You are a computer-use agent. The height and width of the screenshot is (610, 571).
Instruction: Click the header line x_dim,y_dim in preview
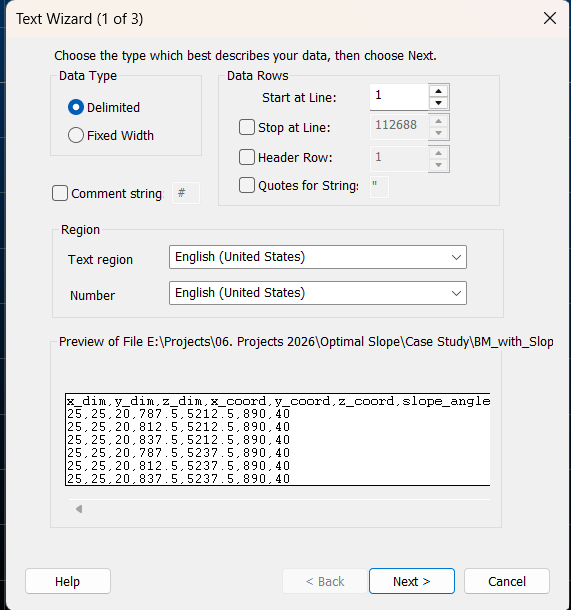(x=278, y=401)
